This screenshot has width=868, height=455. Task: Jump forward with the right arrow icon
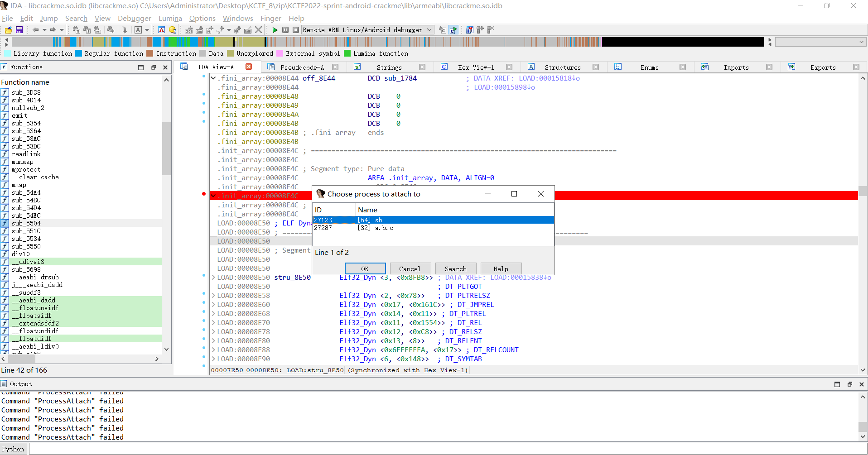pyautogui.click(x=53, y=30)
